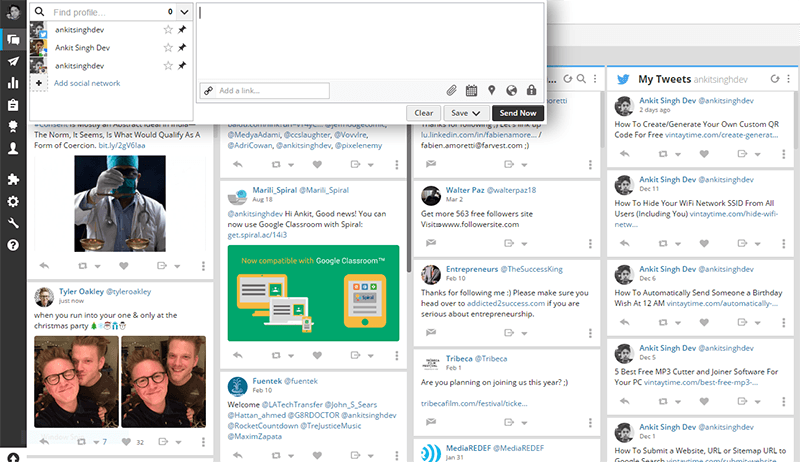Search within the third stream column
Screen dimensions: 800x462
[581, 79]
